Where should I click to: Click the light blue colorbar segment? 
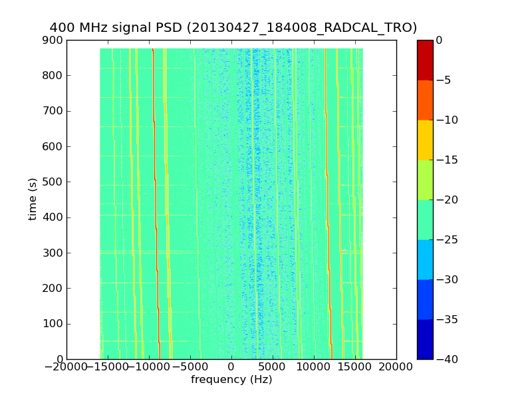(x=425, y=259)
